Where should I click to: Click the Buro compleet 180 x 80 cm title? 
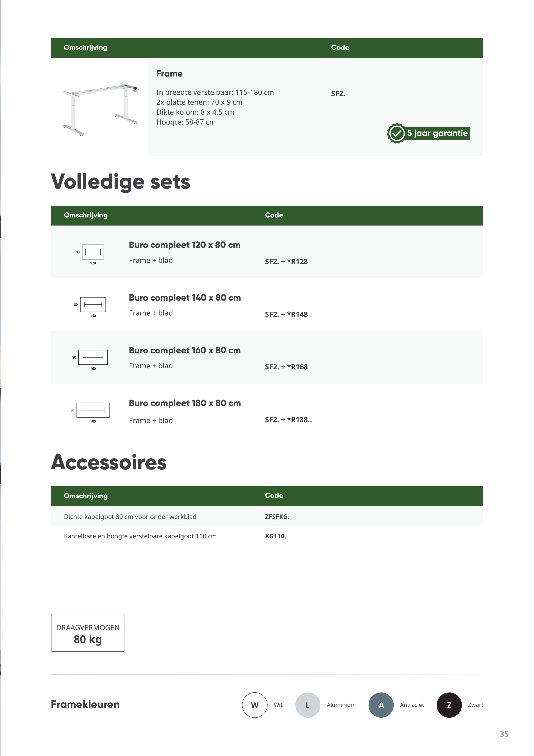coord(185,403)
